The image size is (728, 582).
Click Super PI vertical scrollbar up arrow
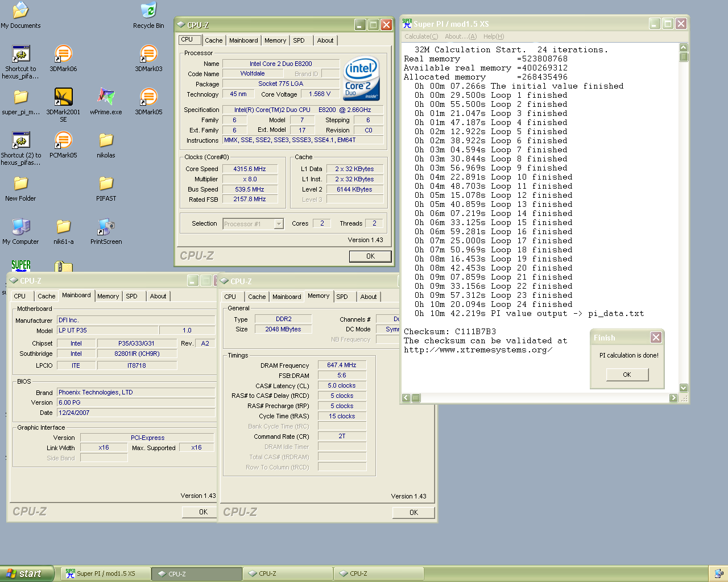[x=684, y=48]
